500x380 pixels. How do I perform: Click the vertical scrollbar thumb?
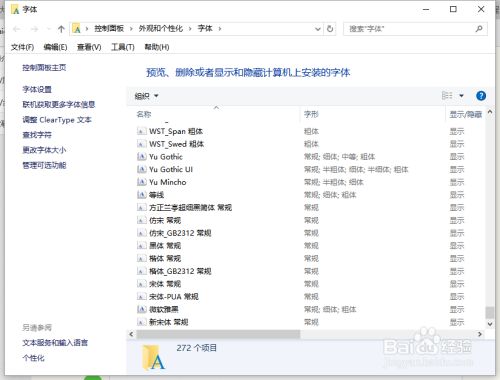click(490, 313)
